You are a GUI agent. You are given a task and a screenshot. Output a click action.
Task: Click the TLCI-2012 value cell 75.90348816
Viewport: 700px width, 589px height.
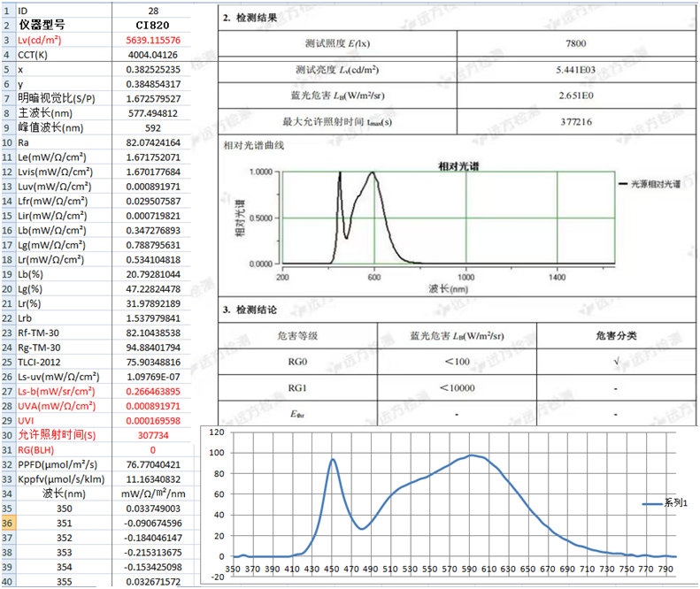coord(153,363)
